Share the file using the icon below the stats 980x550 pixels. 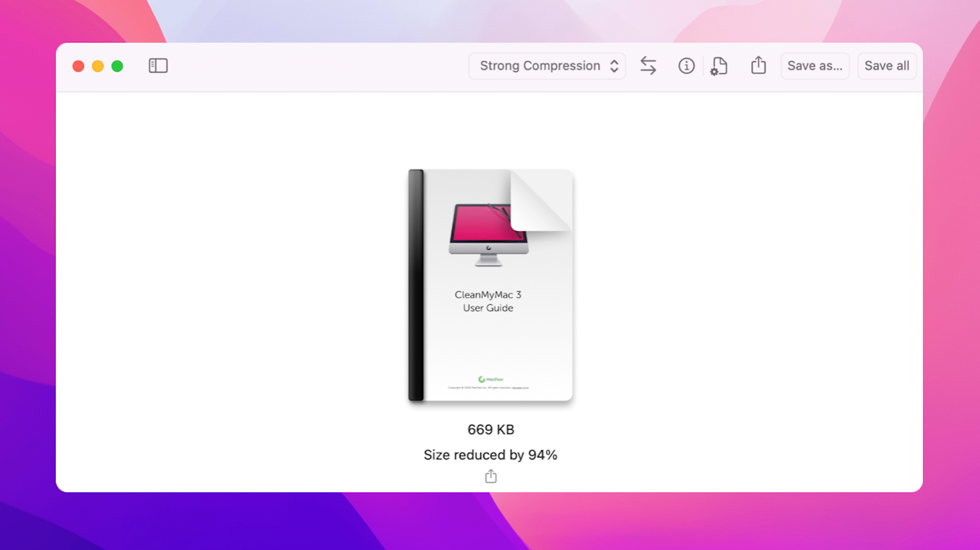click(490, 476)
